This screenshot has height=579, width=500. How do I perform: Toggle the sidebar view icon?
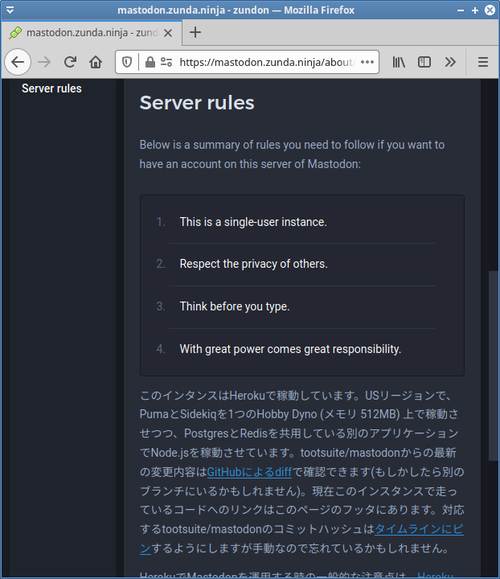[x=424, y=62]
